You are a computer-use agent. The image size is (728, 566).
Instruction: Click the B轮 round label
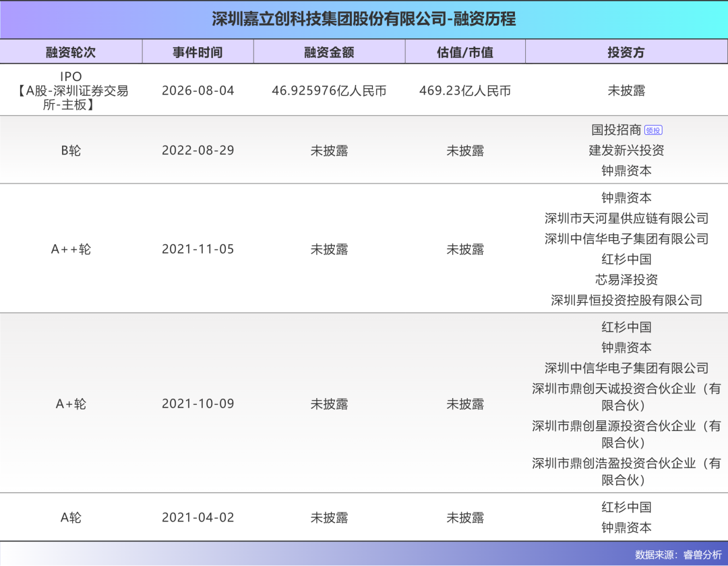[71, 150]
